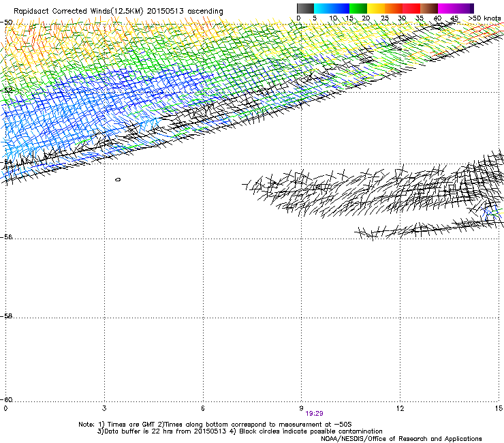Screen dimensions: 504x443
Task: Click the -60 latitude axis label
Action: click(x=6, y=399)
